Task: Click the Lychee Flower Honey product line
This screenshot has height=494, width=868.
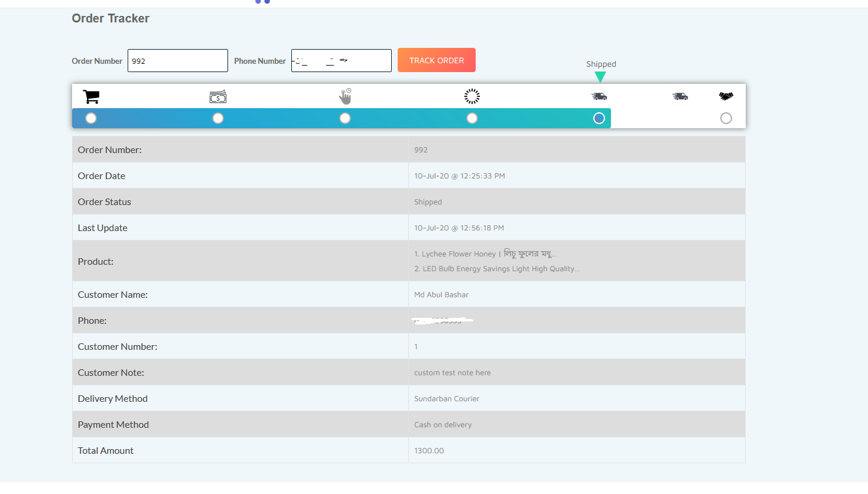Action: tap(485, 254)
